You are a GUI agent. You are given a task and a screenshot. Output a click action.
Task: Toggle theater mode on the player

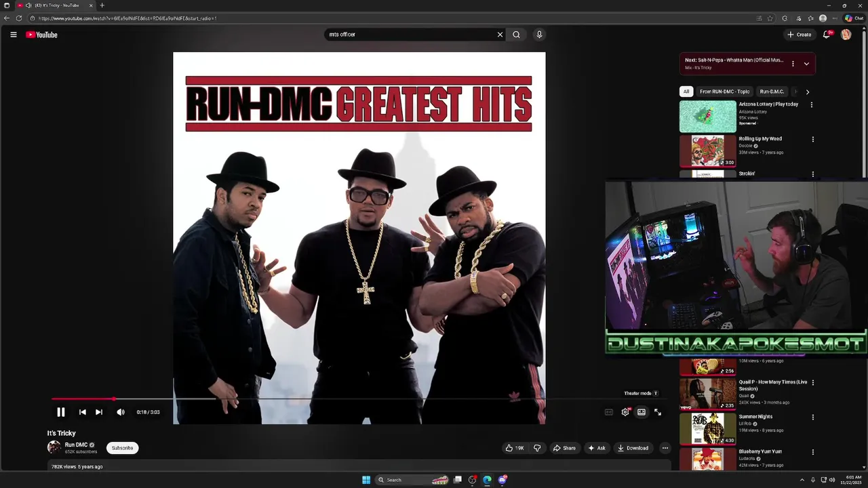click(x=642, y=412)
